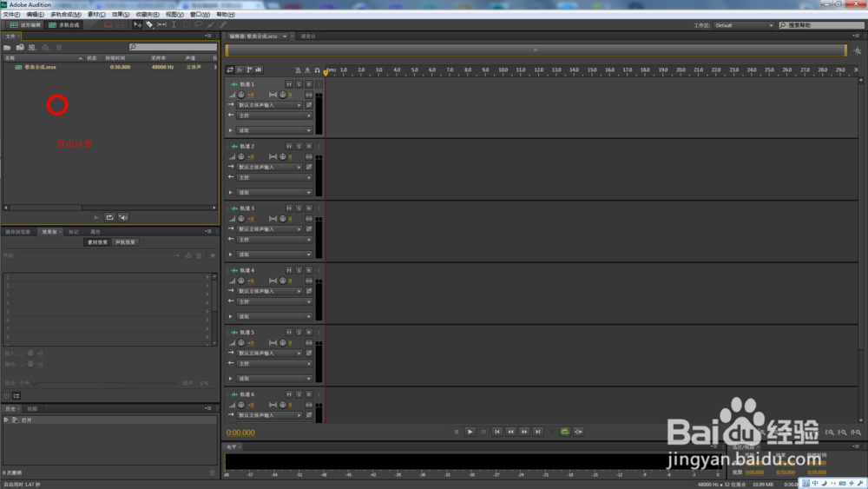Image resolution: width=868 pixels, height=489 pixels.
Task: Open the 编辑(E) menu
Action: click(x=35, y=15)
